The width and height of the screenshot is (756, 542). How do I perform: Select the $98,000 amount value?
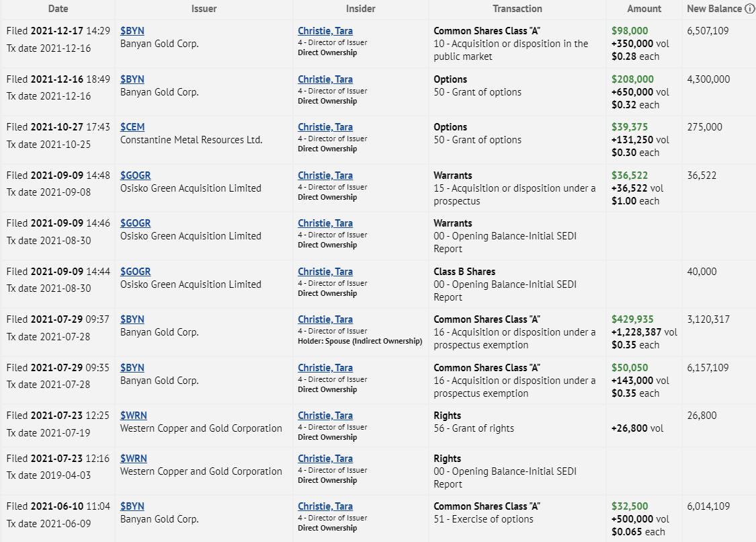630,31
